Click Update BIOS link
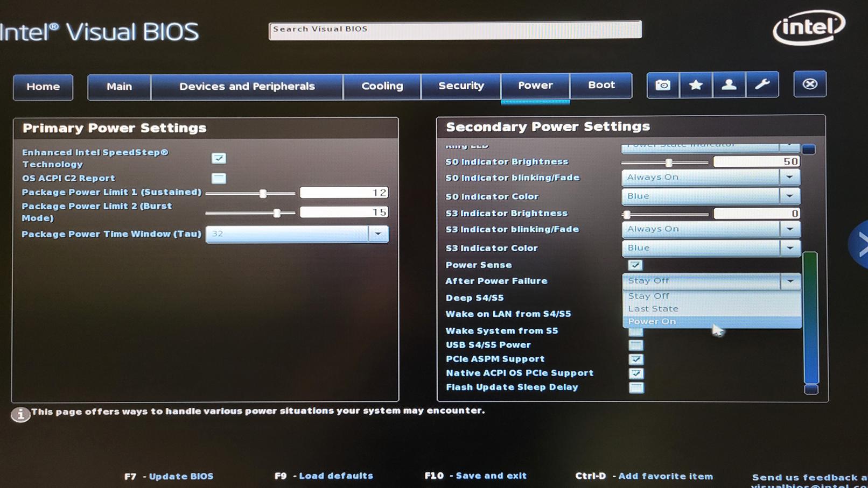Image resolution: width=868 pixels, height=488 pixels. (x=181, y=476)
